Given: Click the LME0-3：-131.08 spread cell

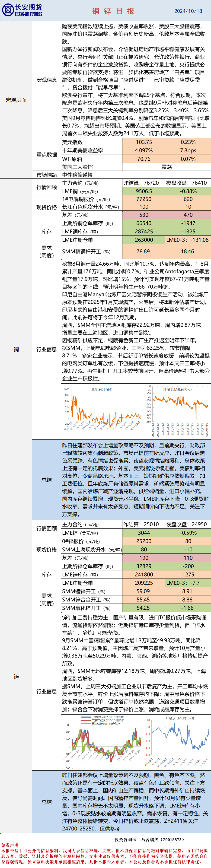Looking at the screenshot, I should 188,240.
